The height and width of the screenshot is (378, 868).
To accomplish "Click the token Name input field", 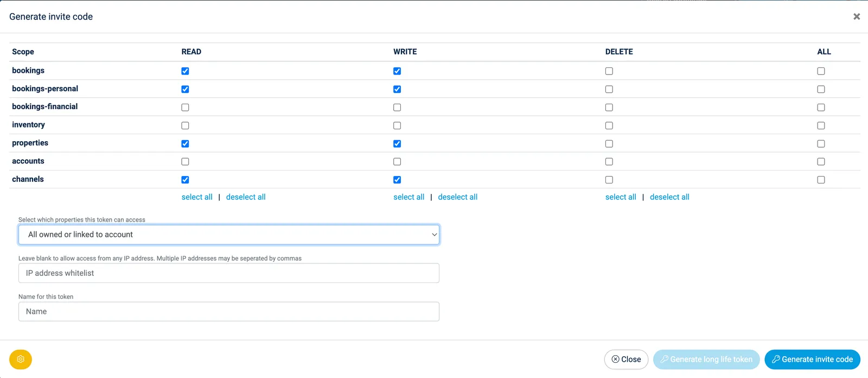I will (x=229, y=312).
